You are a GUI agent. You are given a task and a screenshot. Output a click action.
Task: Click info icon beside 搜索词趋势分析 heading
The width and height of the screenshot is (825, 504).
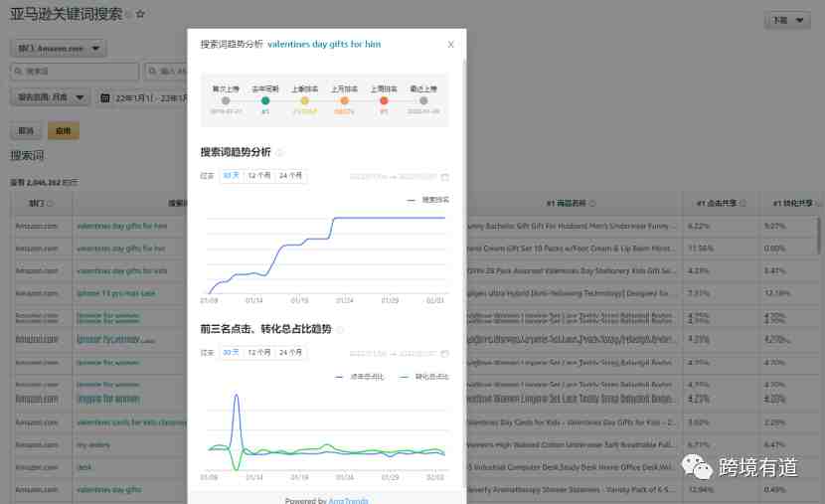[x=279, y=152]
